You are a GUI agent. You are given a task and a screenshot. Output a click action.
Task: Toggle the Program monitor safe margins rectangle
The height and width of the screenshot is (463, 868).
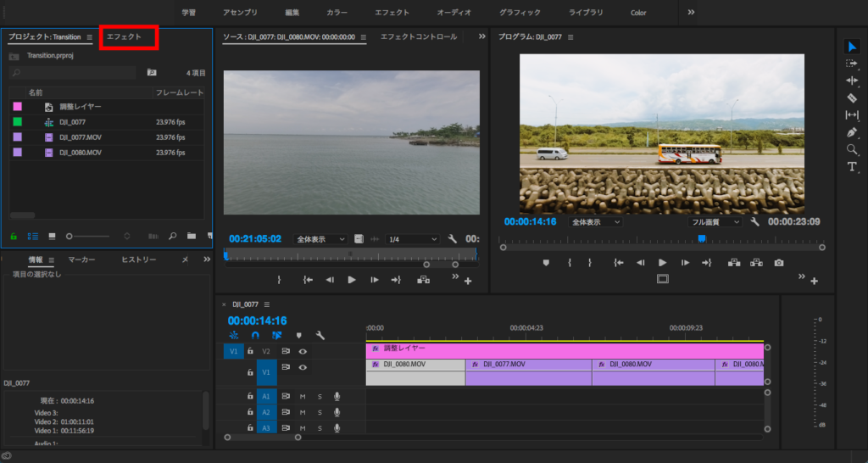[x=663, y=279]
